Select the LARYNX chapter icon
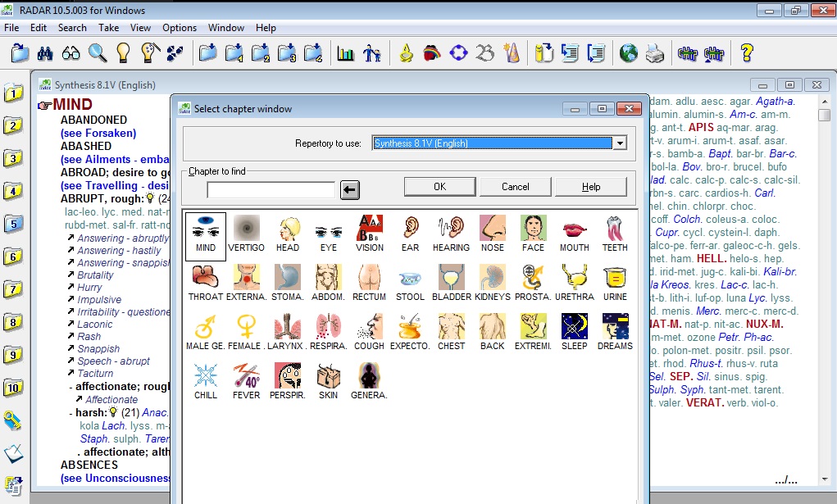The height and width of the screenshot is (504, 837). coord(287,334)
